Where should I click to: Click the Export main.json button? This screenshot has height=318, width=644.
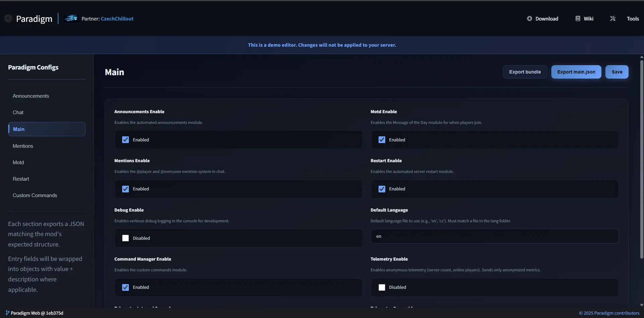tap(576, 72)
